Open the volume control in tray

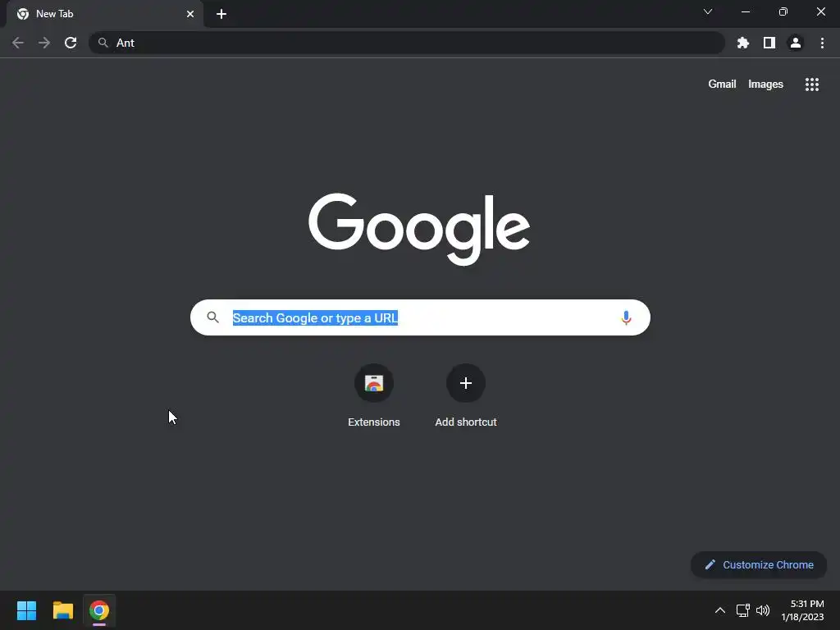[x=762, y=610]
